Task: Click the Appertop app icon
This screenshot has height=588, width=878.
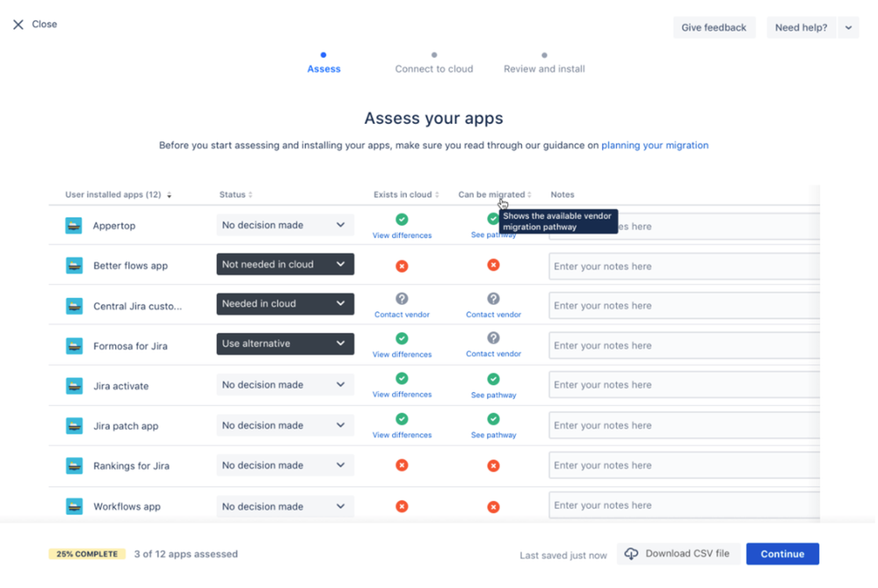Action: pyautogui.click(x=73, y=226)
